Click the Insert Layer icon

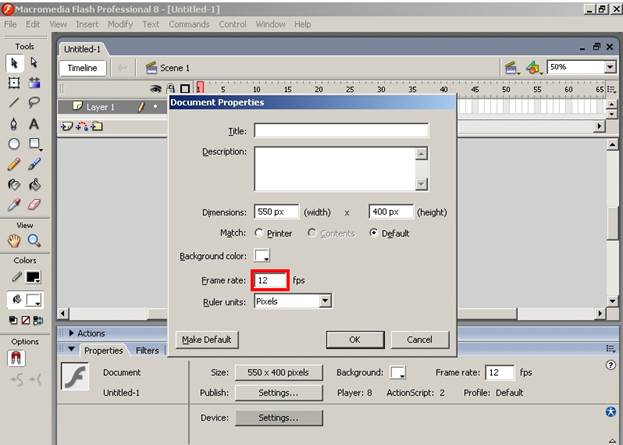(66, 127)
